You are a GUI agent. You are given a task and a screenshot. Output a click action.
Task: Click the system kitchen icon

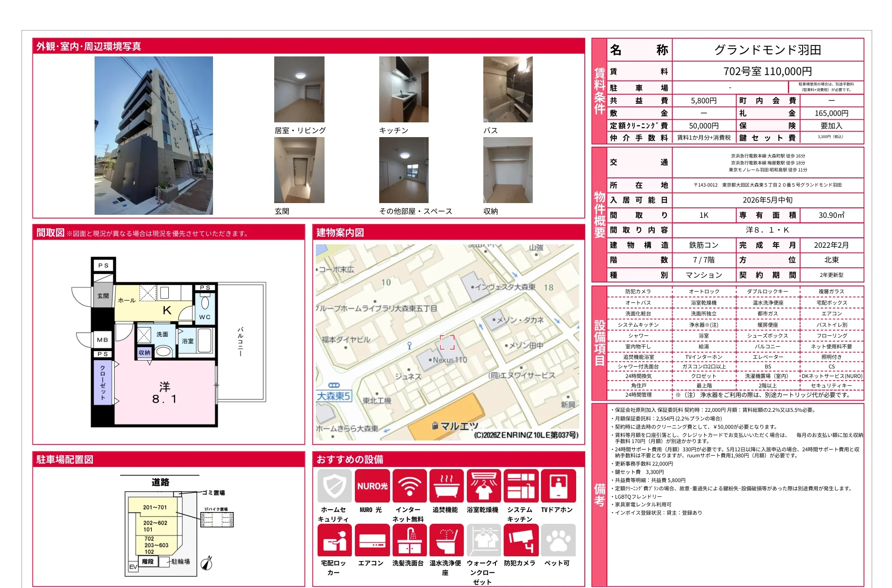tap(521, 486)
